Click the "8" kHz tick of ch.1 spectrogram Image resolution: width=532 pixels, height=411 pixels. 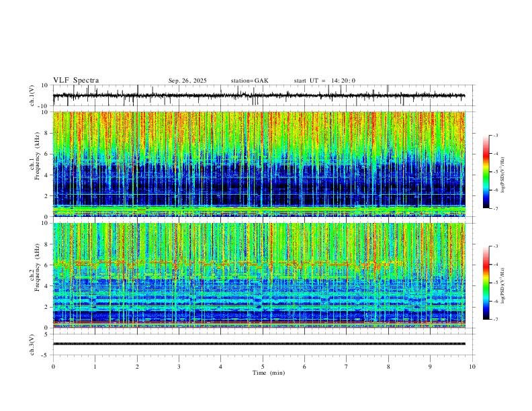[47, 133]
